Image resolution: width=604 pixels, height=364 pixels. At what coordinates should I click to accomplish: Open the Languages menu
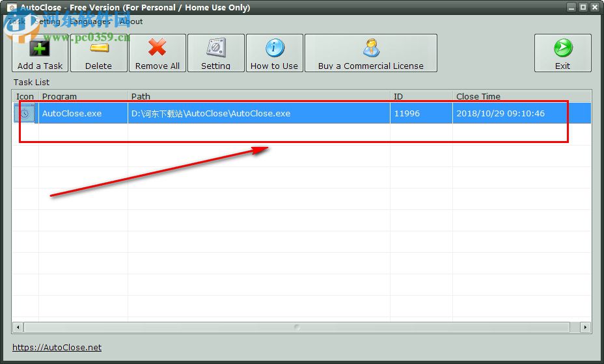pos(90,21)
